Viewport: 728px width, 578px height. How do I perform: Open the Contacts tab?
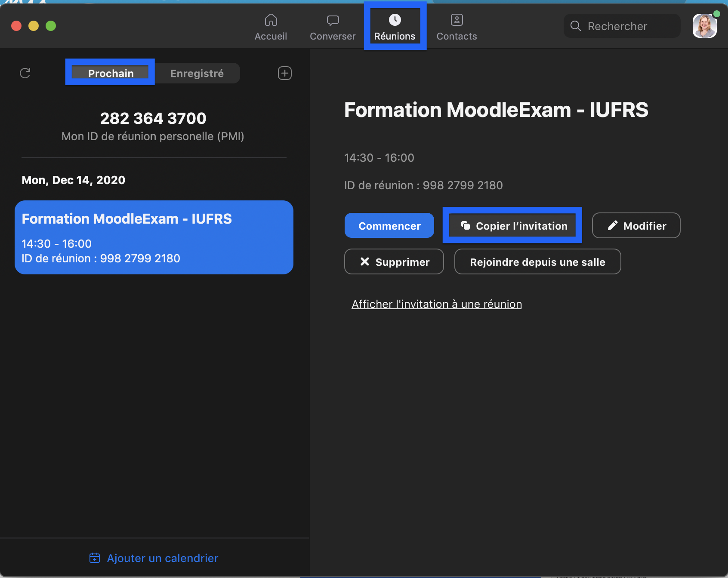[x=457, y=27]
